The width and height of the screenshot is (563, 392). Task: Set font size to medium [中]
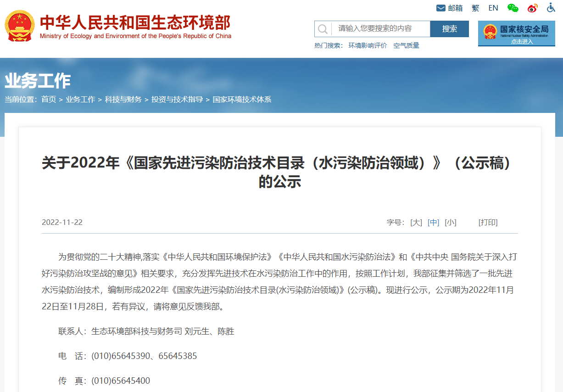433,223
